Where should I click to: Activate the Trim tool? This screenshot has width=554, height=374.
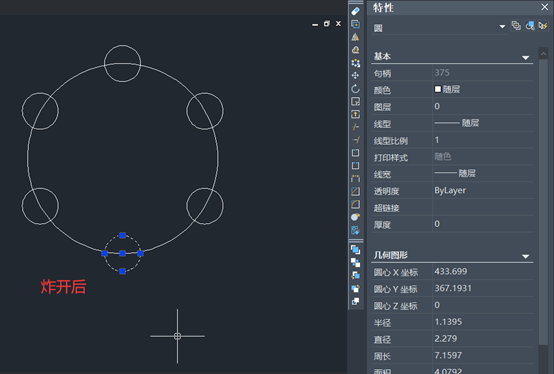click(355, 127)
